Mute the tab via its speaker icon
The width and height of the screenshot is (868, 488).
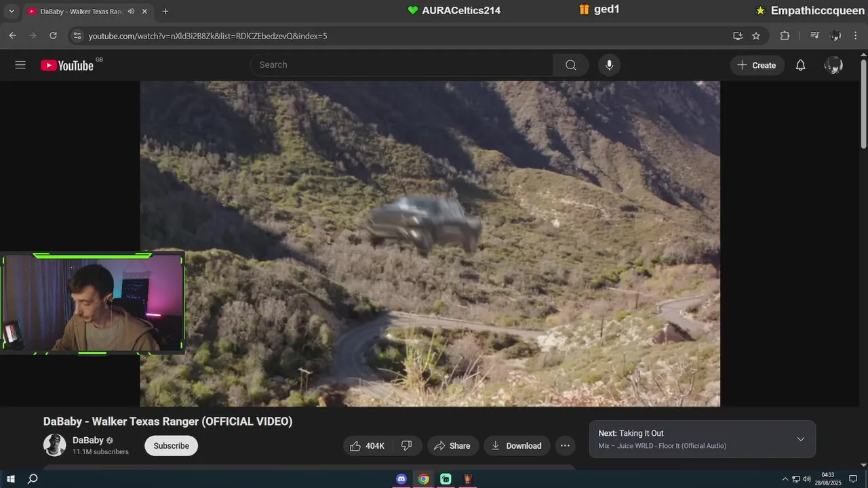(131, 12)
